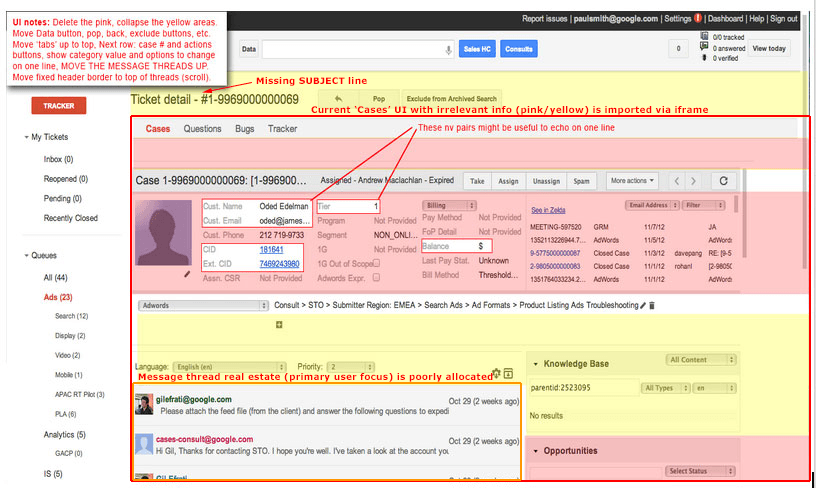Switch to the Tracker tab
The height and width of the screenshot is (488, 816).
[x=282, y=129]
